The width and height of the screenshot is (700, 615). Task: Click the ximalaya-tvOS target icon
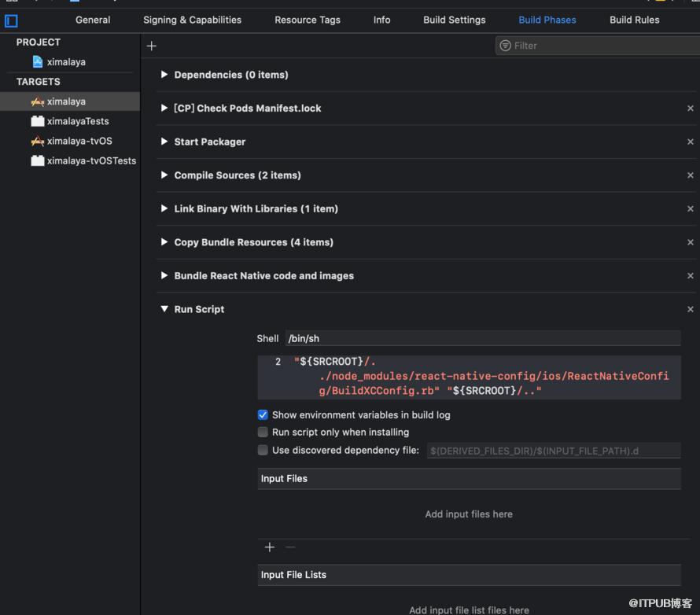tap(38, 141)
